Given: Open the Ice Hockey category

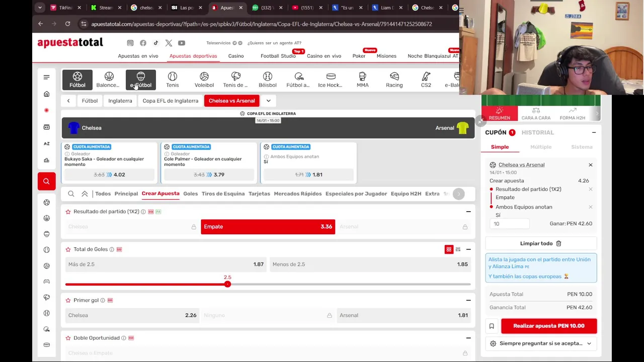Looking at the screenshot, I should 331,79.
